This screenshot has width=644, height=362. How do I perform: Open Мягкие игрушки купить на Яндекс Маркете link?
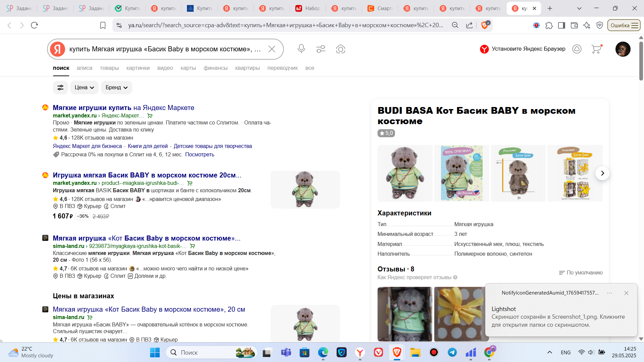123,108
